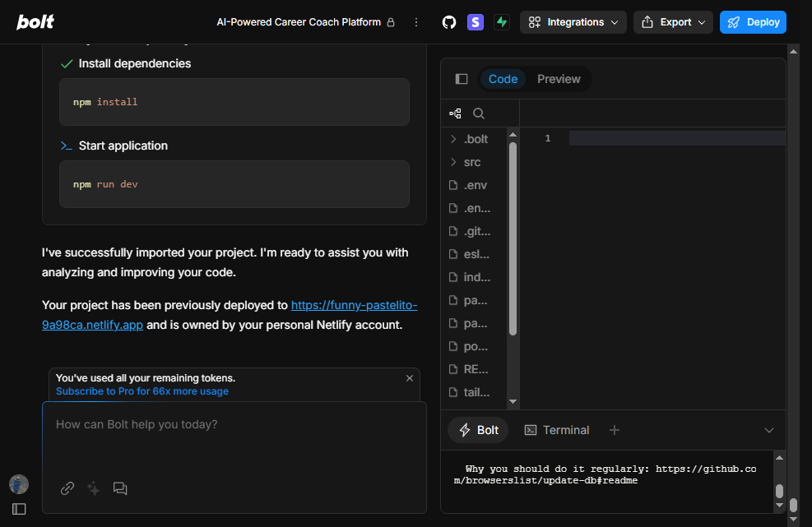Click the attach link icon in chat box
812x527 pixels.
click(67, 488)
